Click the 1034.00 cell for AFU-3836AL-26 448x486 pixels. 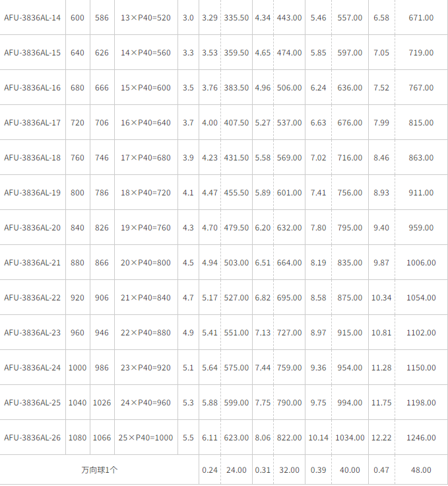[350, 438]
